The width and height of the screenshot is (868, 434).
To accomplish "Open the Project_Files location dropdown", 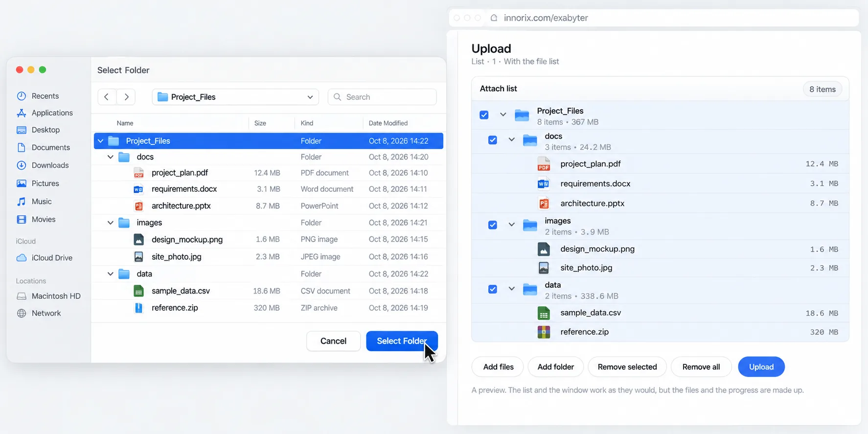I will point(235,97).
